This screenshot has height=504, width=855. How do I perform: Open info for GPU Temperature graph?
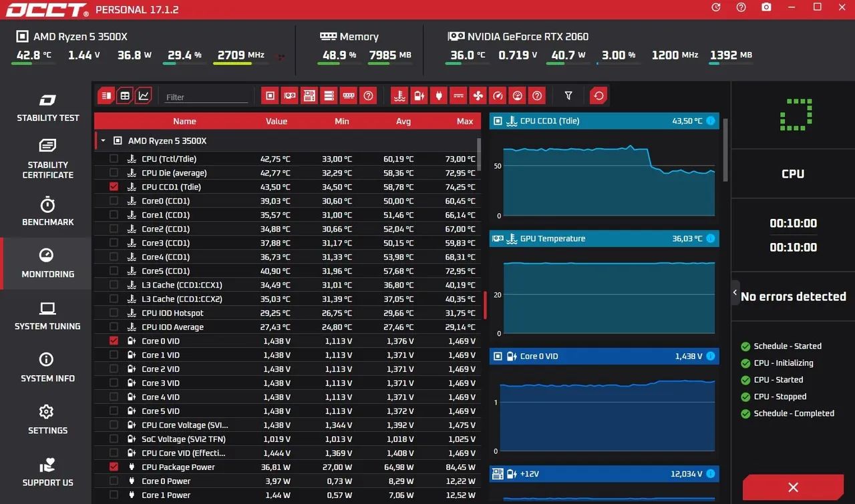711,238
